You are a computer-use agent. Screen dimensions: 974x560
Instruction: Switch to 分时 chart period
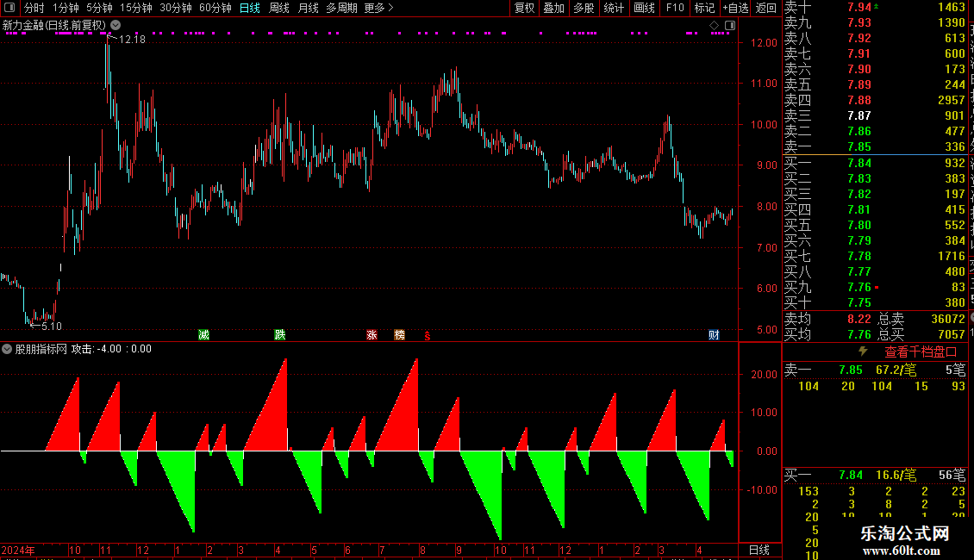(34, 8)
